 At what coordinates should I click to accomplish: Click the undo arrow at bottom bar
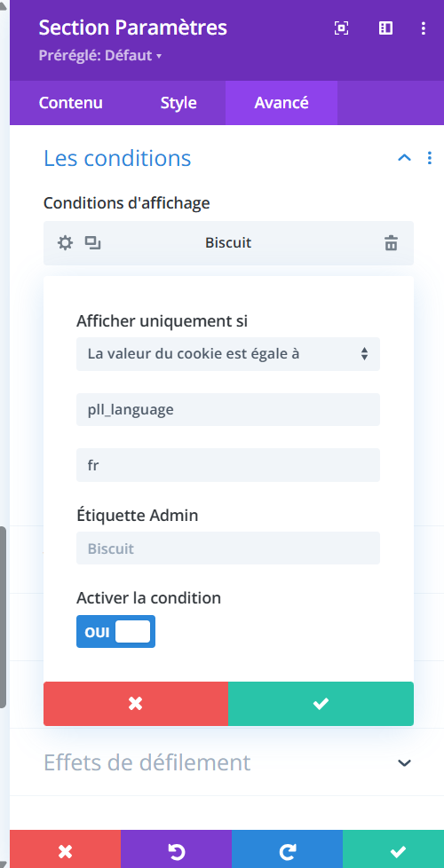(x=176, y=851)
